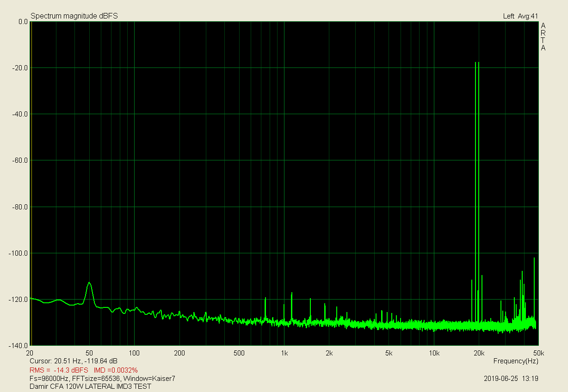Click the '500' frequency axis label

[x=239, y=353]
